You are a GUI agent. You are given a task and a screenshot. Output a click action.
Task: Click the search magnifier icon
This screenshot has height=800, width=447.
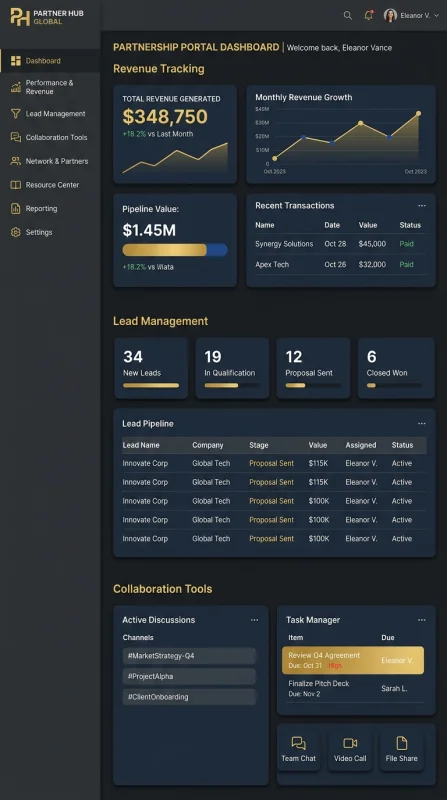347,15
